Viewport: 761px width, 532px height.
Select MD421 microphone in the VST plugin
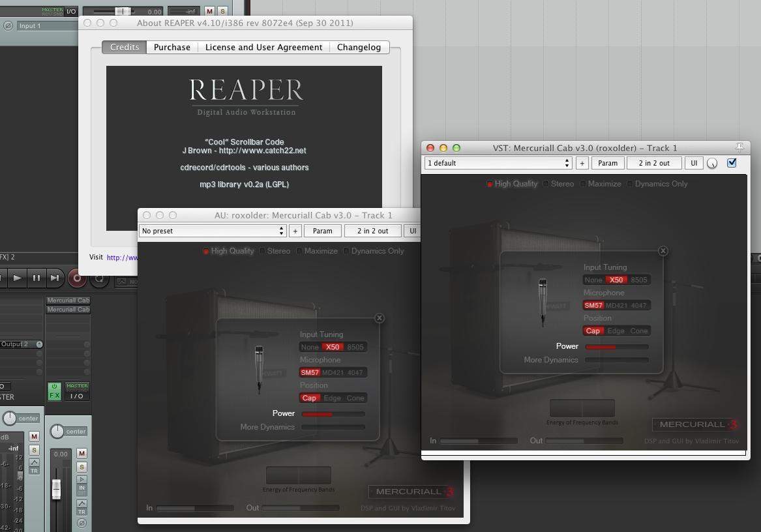(x=616, y=305)
